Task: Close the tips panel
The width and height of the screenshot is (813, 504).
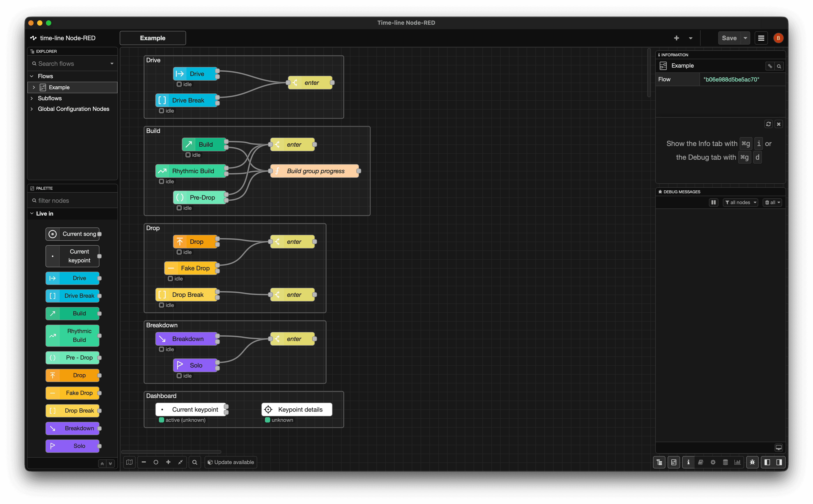Action: click(779, 124)
